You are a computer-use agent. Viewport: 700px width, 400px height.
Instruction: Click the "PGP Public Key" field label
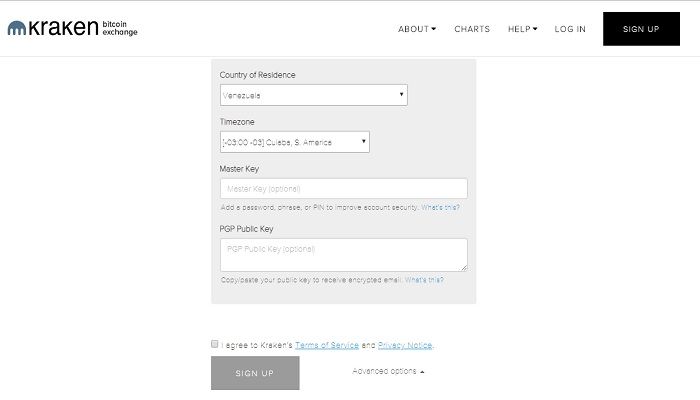(246, 229)
